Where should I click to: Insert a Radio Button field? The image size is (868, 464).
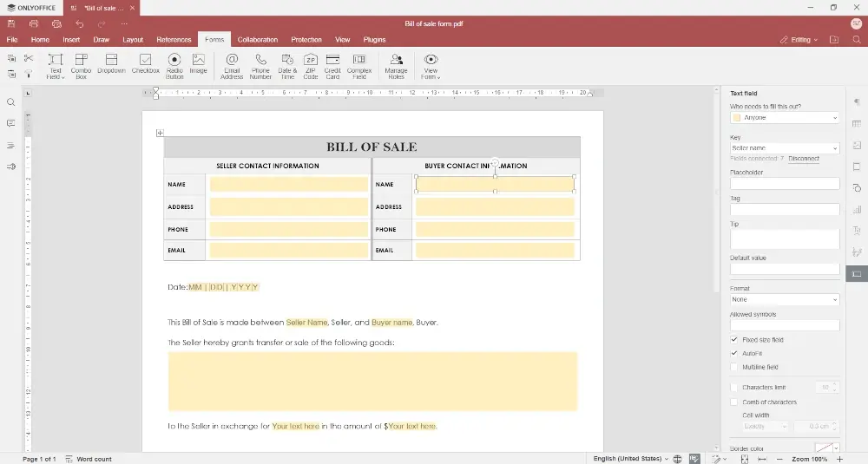coord(174,63)
